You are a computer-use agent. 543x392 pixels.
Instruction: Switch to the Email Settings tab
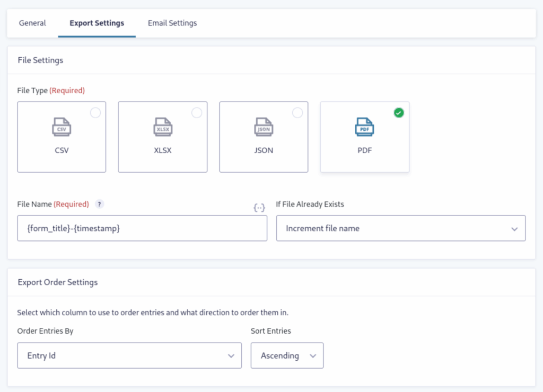tap(172, 23)
